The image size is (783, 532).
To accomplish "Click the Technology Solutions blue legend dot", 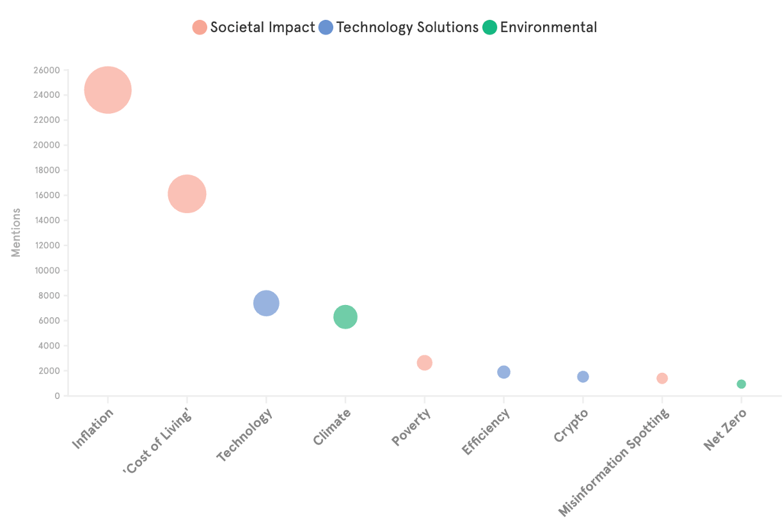I will point(326,27).
